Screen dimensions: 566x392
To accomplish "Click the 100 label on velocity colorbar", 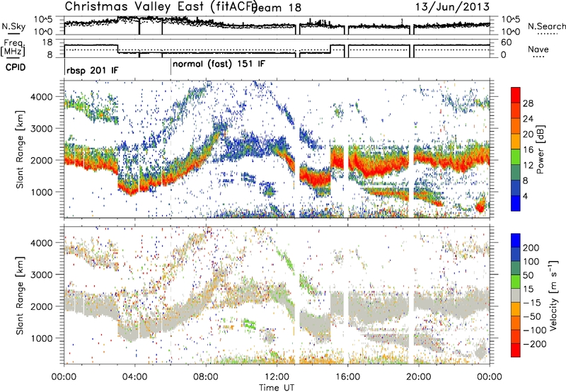I will 531,262.
